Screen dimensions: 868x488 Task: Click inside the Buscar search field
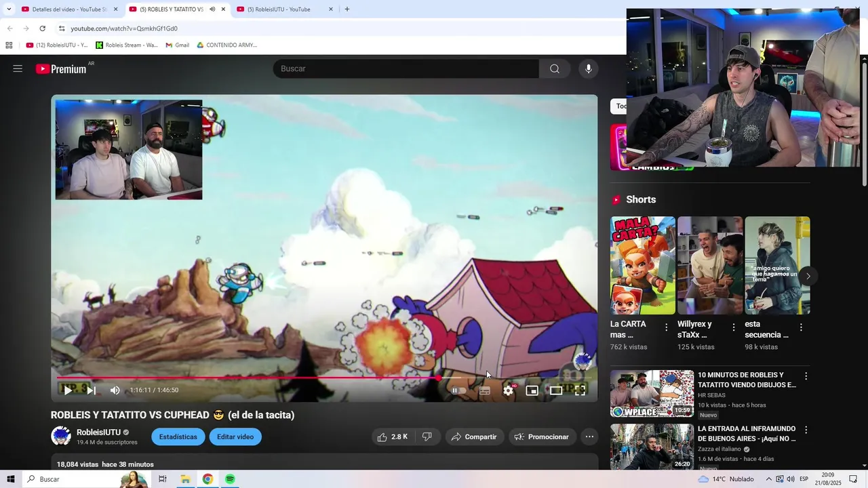coord(406,68)
